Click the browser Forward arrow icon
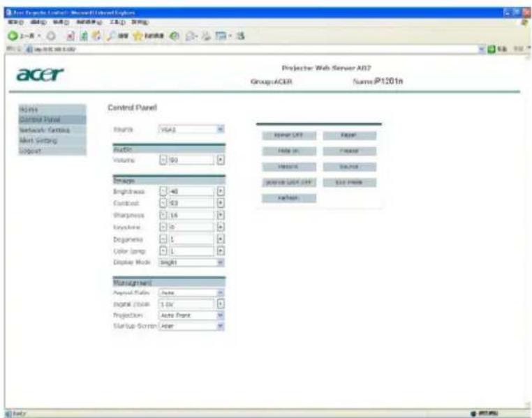532x418 pixels. point(51,36)
